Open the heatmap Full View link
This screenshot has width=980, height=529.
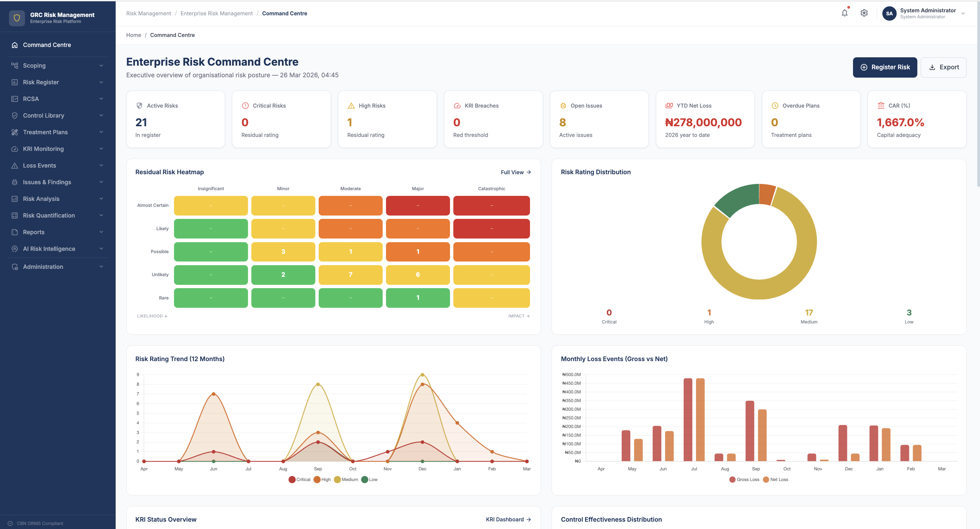[515, 172]
